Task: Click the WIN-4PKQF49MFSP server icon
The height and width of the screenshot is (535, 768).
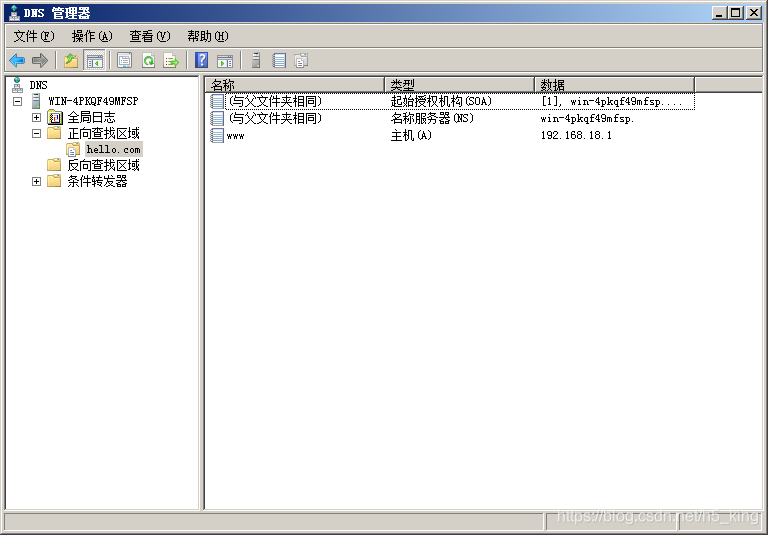Action: click(36, 101)
